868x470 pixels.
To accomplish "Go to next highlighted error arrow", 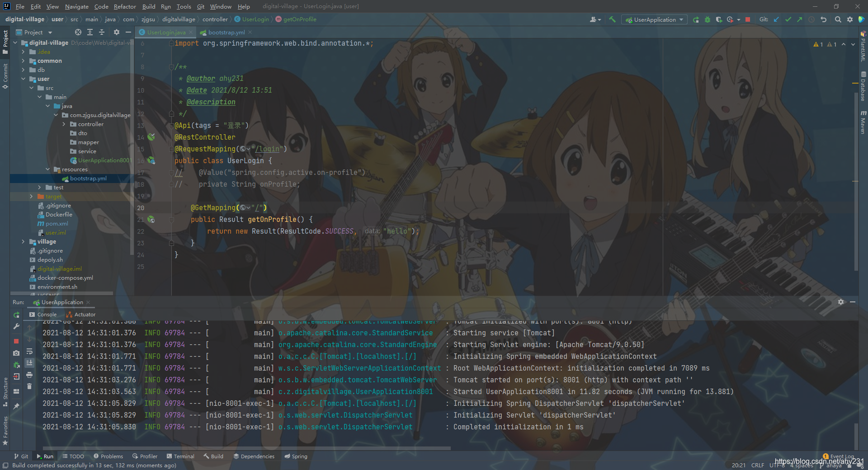I will point(853,44).
